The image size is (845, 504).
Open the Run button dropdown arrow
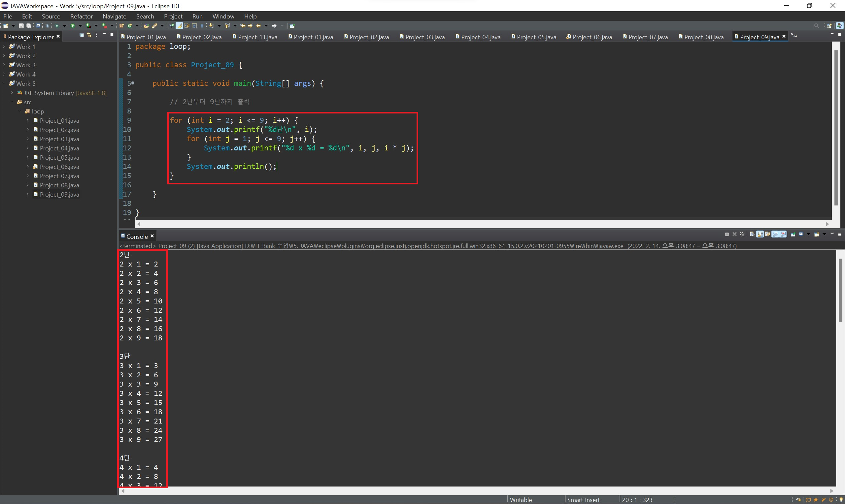tap(81, 26)
